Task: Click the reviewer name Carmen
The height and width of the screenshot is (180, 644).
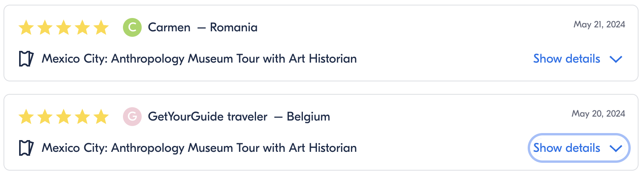Action: click(169, 27)
